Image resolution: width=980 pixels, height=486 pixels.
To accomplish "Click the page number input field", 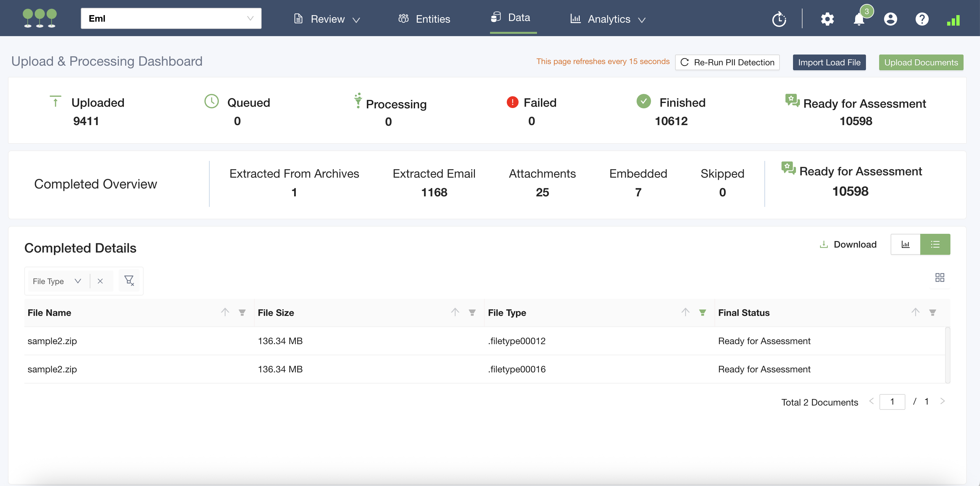I will coord(892,402).
